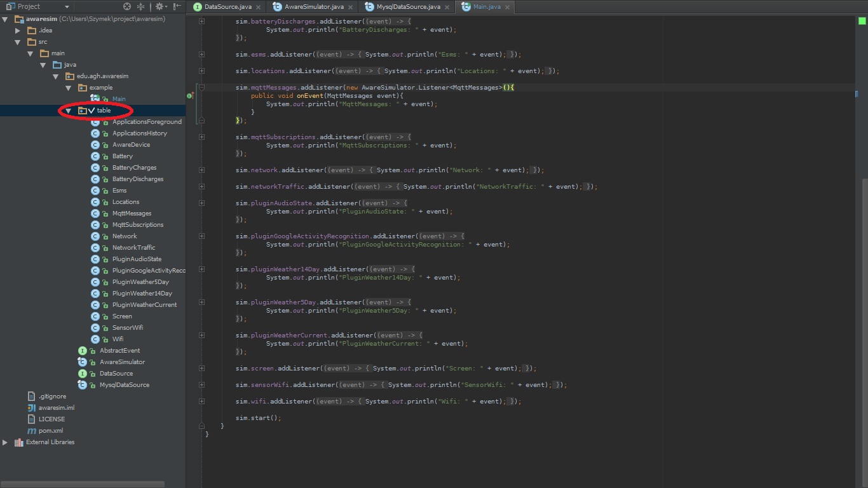This screenshot has width=868, height=488.
Task: Open the MysqlDataSource class in project tree
Action: pyautogui.click(x=124, y=385)
